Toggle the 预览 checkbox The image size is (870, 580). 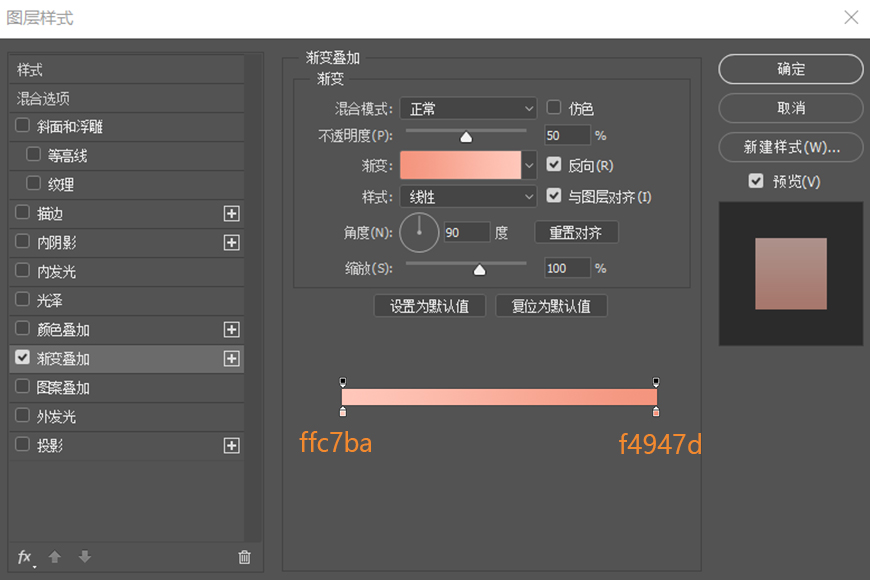click(x=756, y=181)
